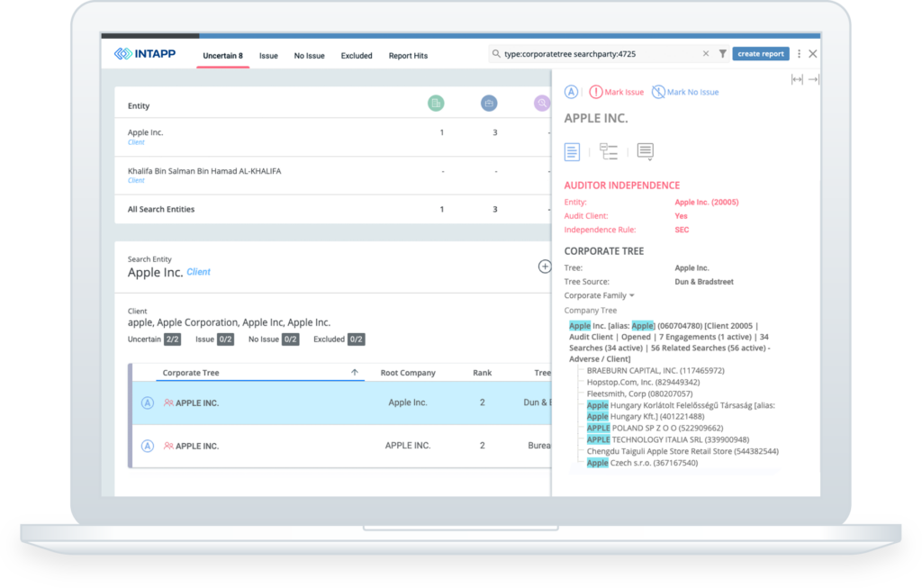This screenshot has height=588, width=922.
Task: Select the highlighted APPLE INC. corporate tree row
Action: point(341,403)
